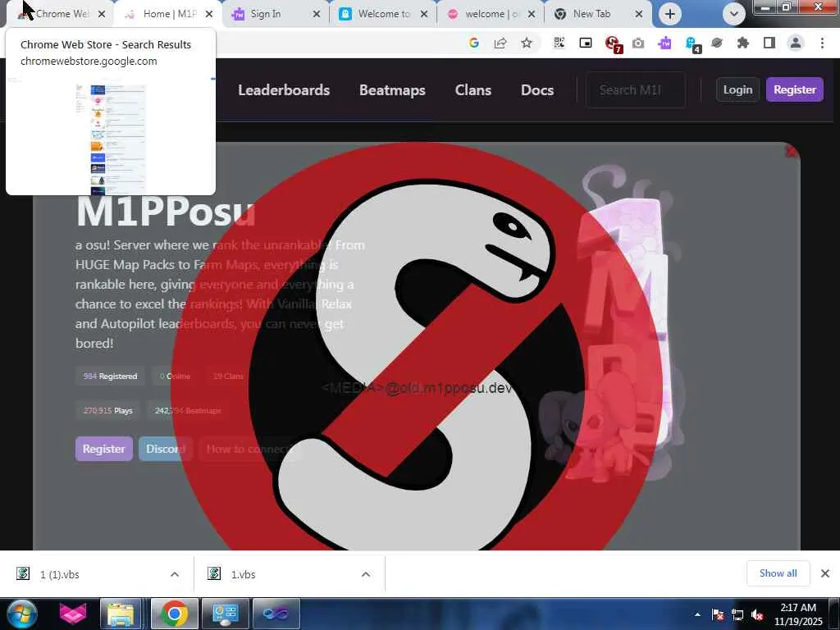Open the infinity-logo app on taskbar
Image resolution: width=840 pixels, height=630 pixels.
pyautogui.click(x=276, y=614)
